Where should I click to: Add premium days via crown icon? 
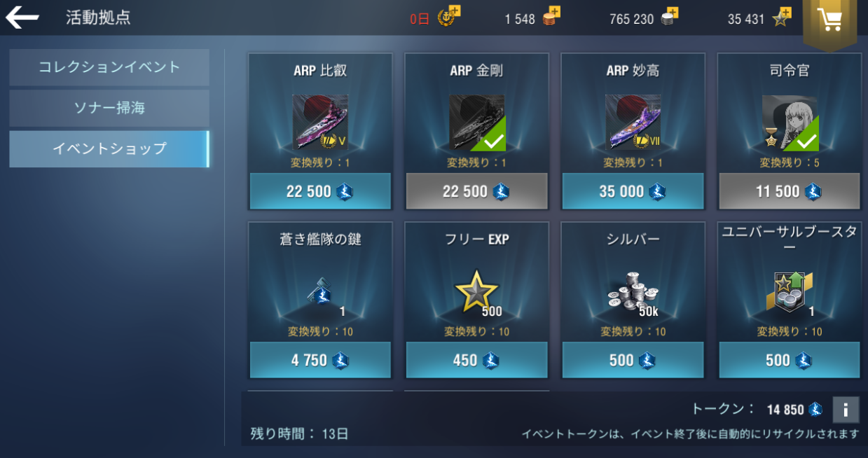click(448, 16)
